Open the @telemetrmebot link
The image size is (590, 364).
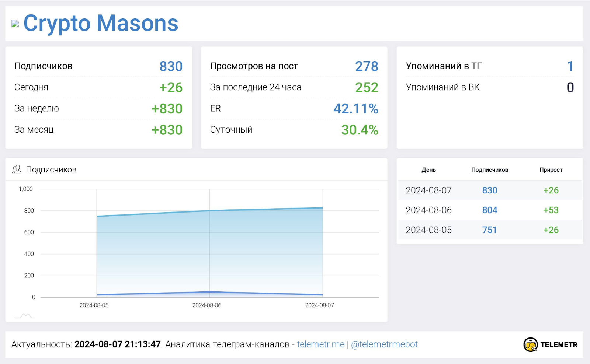pyautogui.click(x=384, y=344)
